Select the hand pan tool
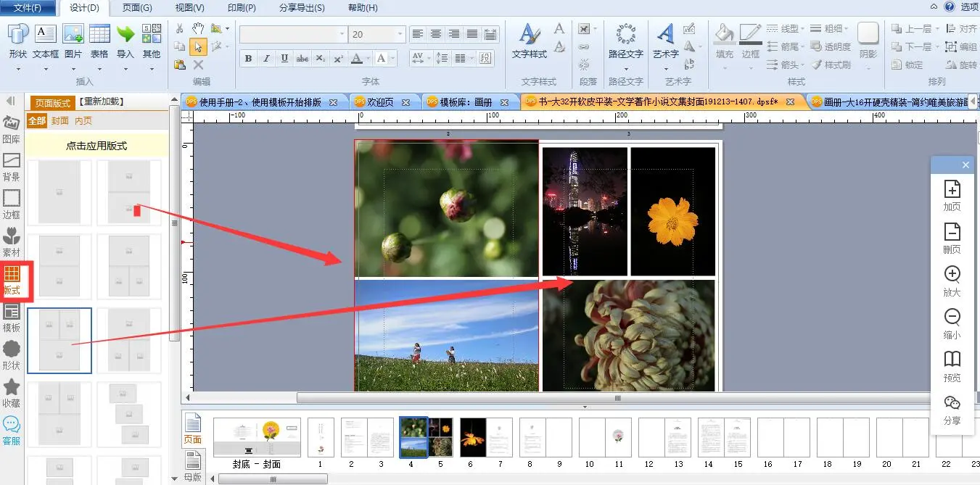The image size is (980, 485). pyautogui.click(x=198, y=29)
